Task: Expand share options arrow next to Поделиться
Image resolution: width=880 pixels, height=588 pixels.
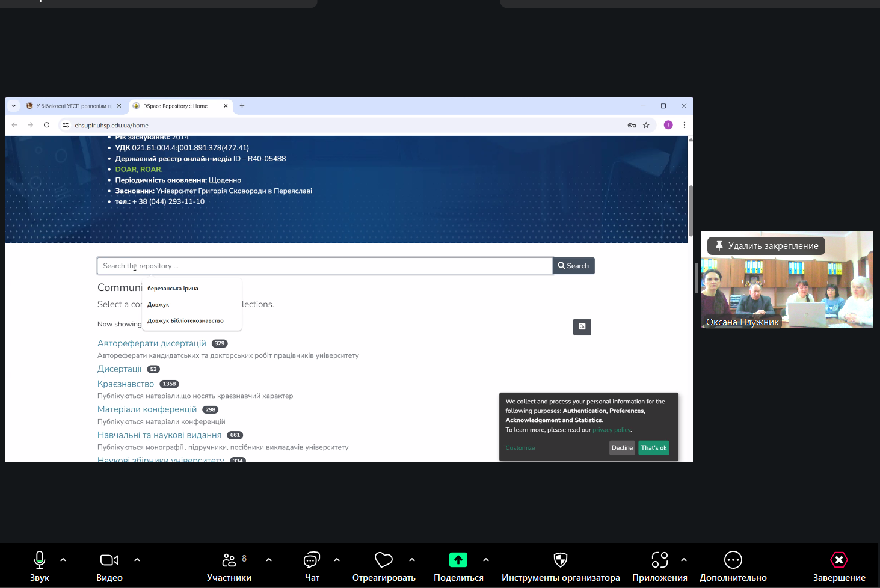Action: [x=486, y=560]
